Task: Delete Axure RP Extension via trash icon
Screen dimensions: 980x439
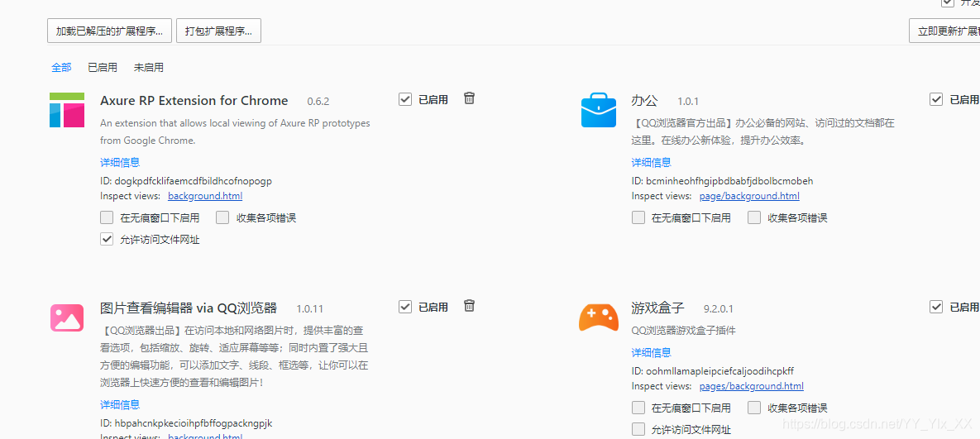Action: point(470,98)
